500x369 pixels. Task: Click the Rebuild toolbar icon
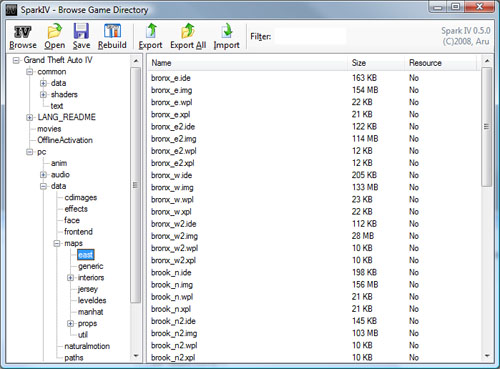112,31
